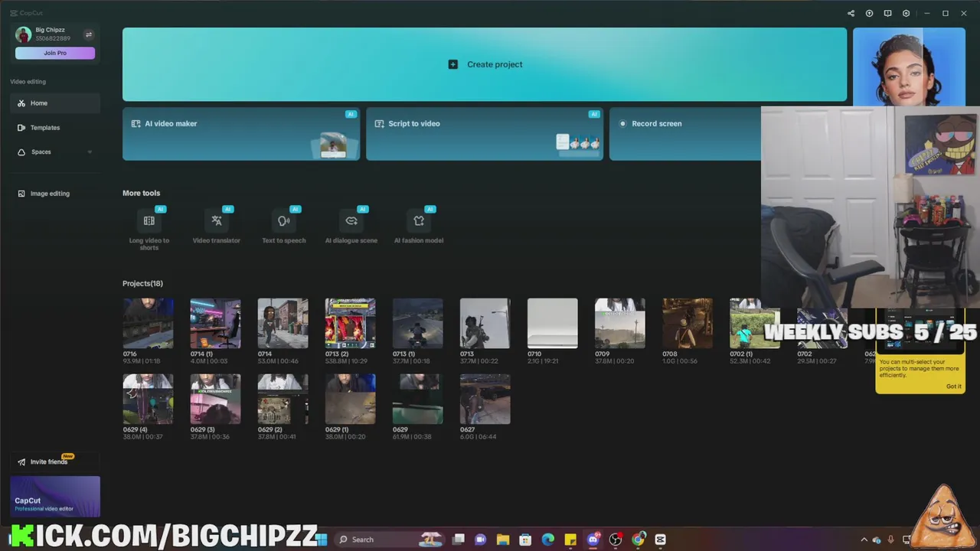
Task: Click the CapCut icon on the taskbar
Action: [661, 540]
